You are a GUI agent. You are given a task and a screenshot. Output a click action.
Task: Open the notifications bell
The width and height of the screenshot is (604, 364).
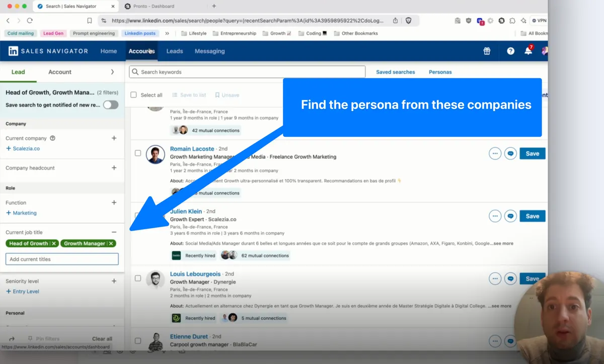point(528,51)
